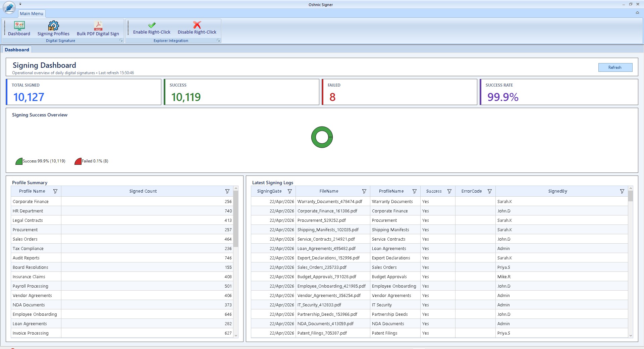Filter the ProfileName column in logs
The width and height of the screenshot is (644, 349).
click(x=415, y=191)
